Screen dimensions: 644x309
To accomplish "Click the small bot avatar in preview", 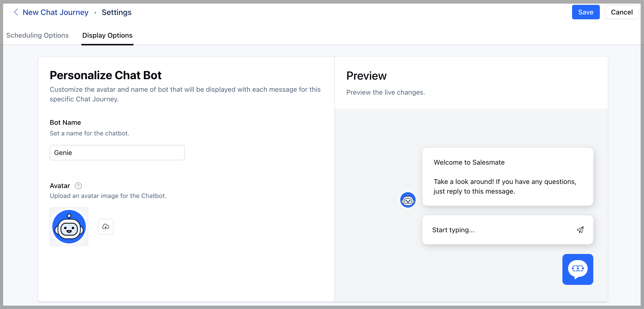I will click(408, 200).
